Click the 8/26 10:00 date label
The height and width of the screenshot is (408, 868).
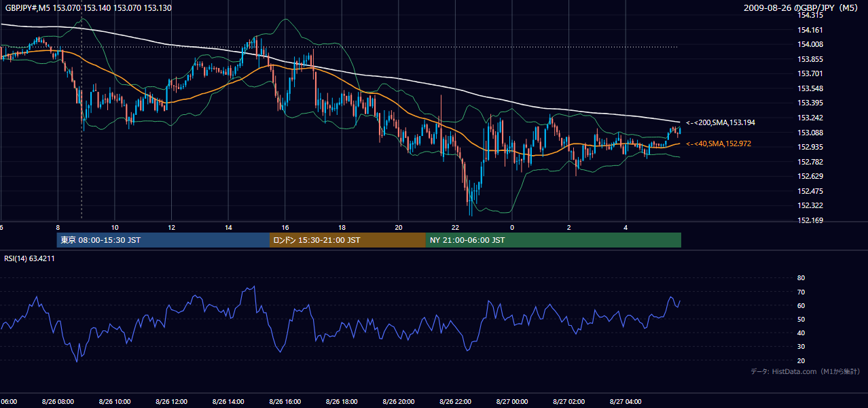(x=115, y=402)
